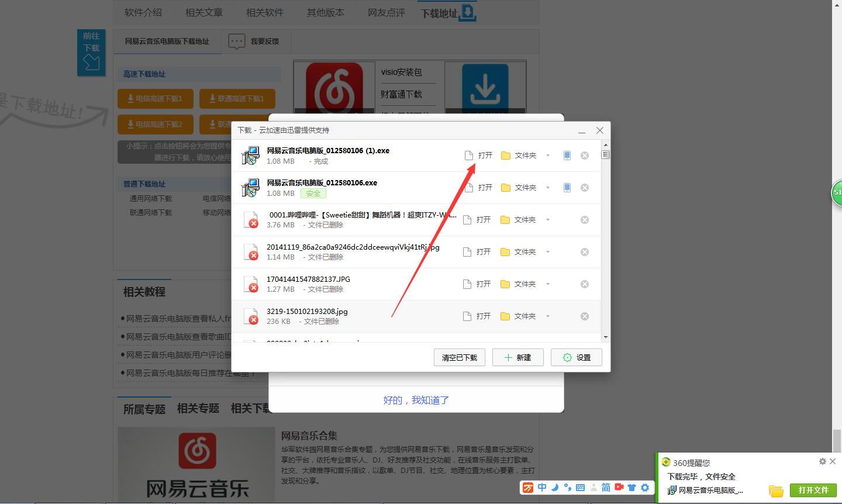Image resolution: width=842 pixels, height=504 pixels.
Task: Click 打开文件 in 360 notification
Action: click(x=813, y=490)
